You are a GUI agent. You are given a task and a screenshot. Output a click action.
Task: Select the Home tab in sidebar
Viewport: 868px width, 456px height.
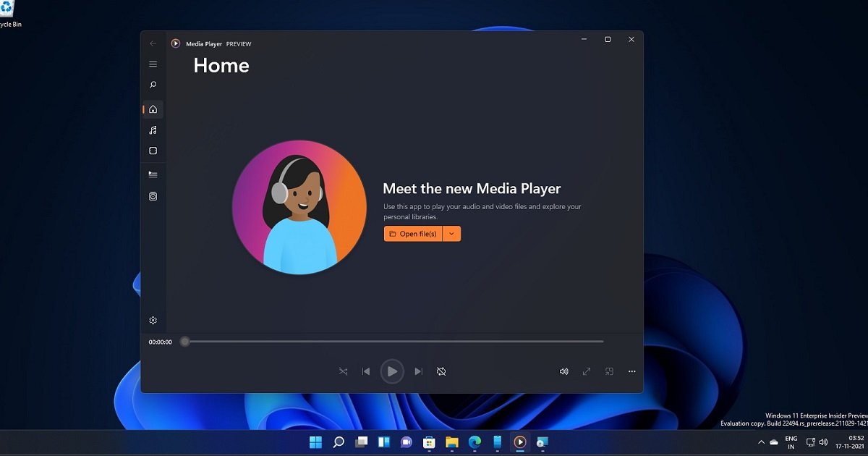[153, 109]
